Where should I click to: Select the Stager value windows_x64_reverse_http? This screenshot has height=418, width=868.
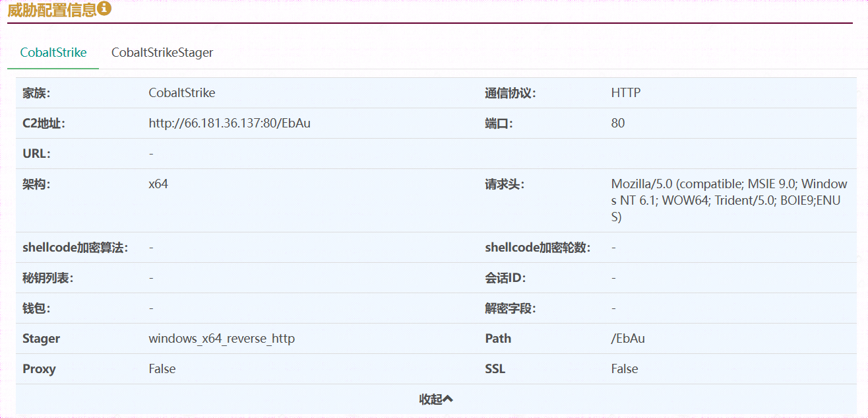(222, 339)
